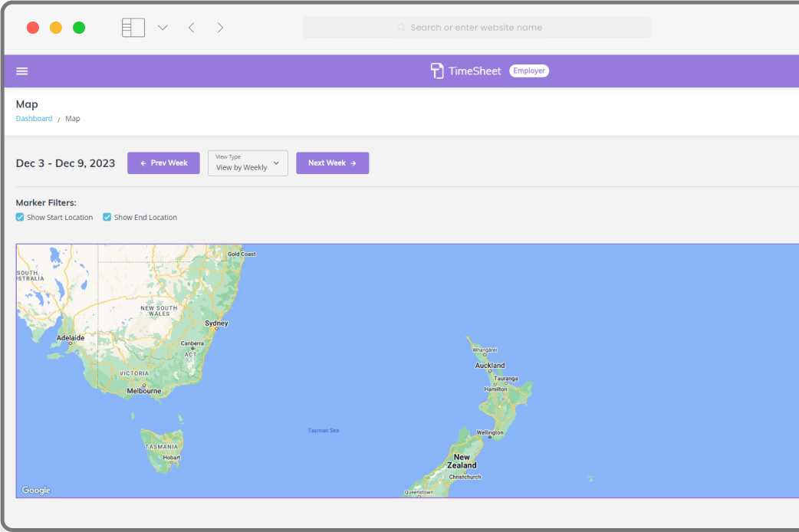799x532 pixels.
Task: Open the sidebar with the hamburger menu icon
Action: click(x=21, y=71)
